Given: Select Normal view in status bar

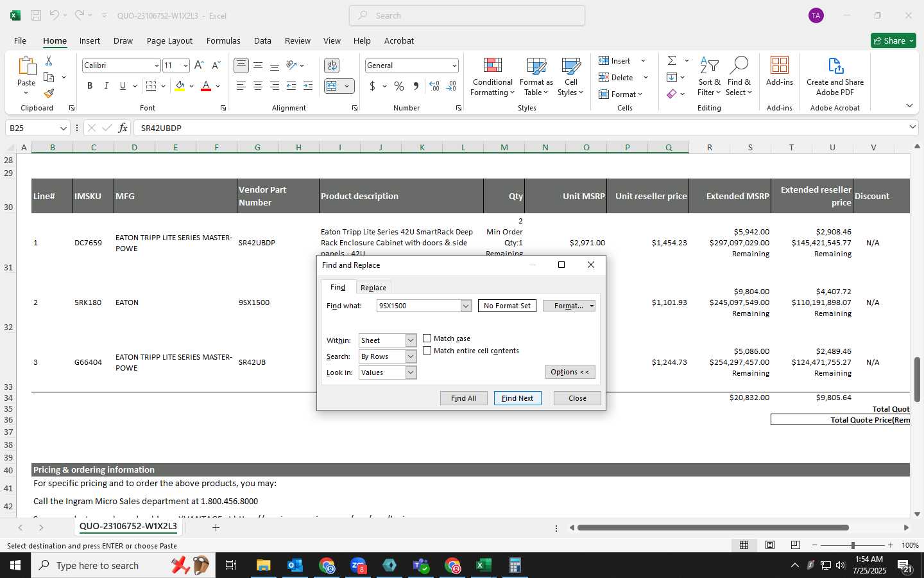Looking at the screenshot, I should tap(744, 545).
